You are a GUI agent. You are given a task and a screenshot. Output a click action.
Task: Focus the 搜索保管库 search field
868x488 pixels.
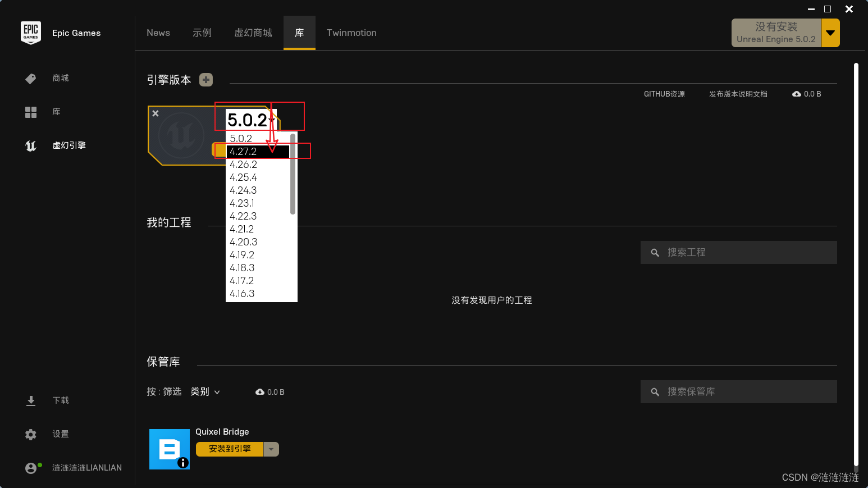coord(738,391)
